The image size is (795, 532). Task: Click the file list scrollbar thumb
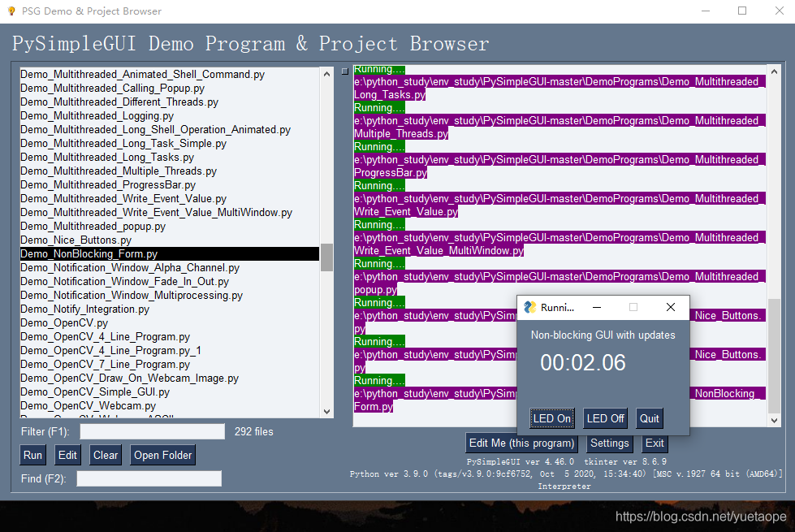pos(327,257)
